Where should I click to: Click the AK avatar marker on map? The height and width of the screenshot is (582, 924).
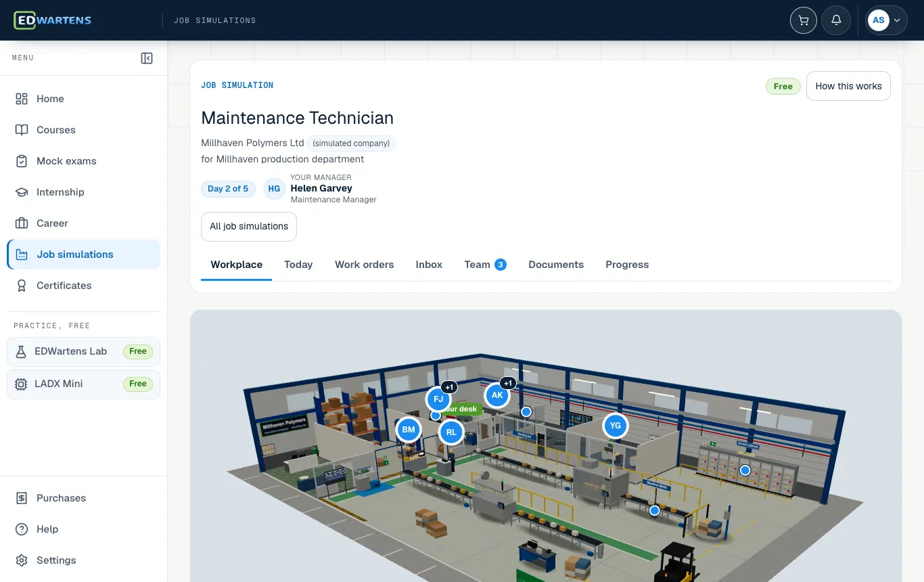tap(497, 395)
